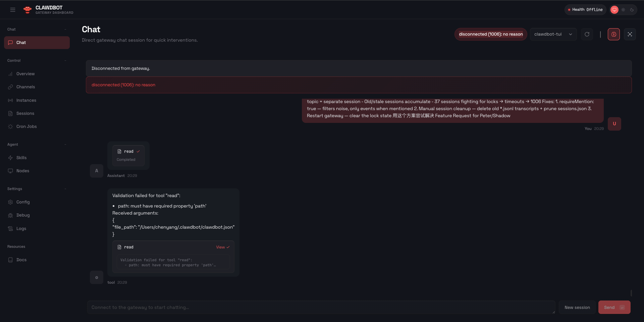
Task: Switch to dark theme moon icon
Action: point(632,10)
